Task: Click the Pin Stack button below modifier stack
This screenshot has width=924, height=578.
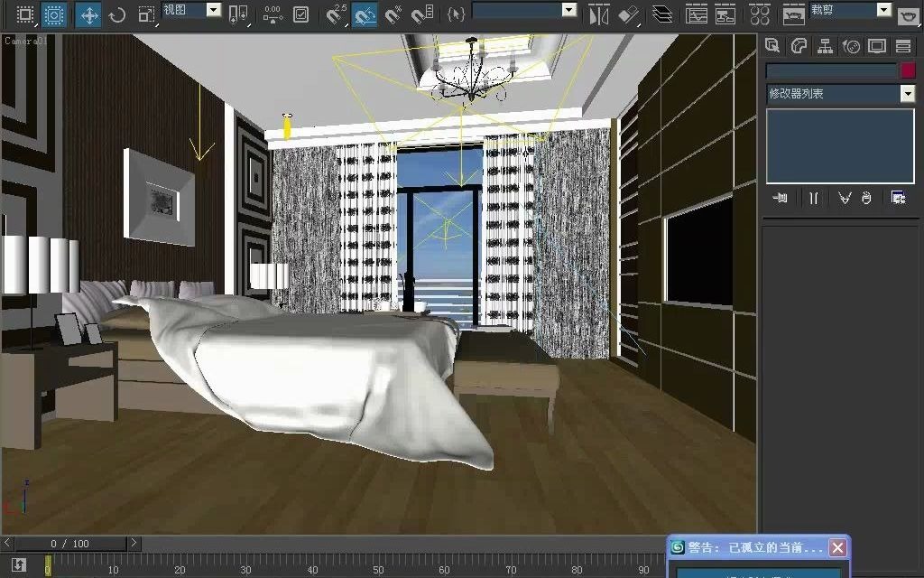Action: pyautogui.click(x=781, y=198)
